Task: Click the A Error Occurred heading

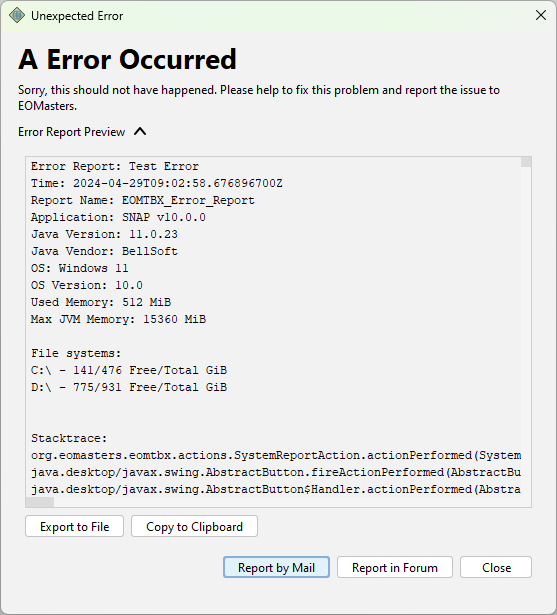Action: (127, 60)
